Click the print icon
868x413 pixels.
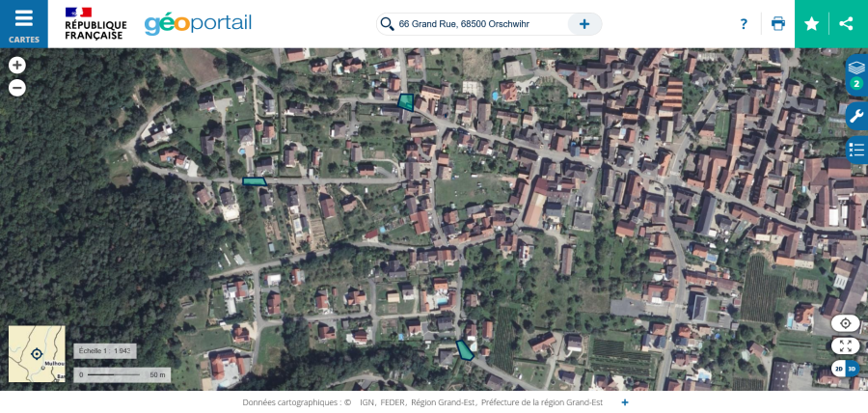tap(778, 24)
